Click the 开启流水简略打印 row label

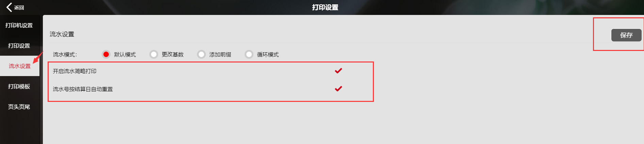(x=75, y=71)
